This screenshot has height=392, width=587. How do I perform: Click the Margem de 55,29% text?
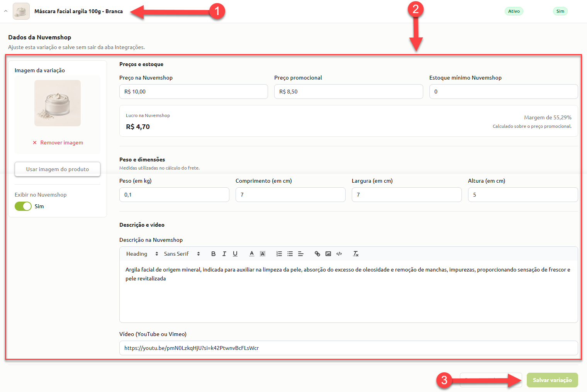pyautogui.click(x=548, y=117)
